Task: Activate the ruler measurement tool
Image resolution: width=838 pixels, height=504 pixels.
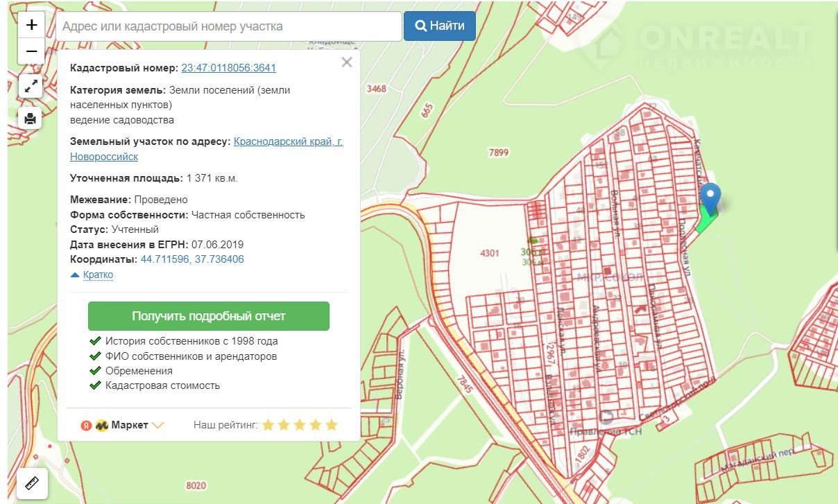Action: click(x=31, y=483)
